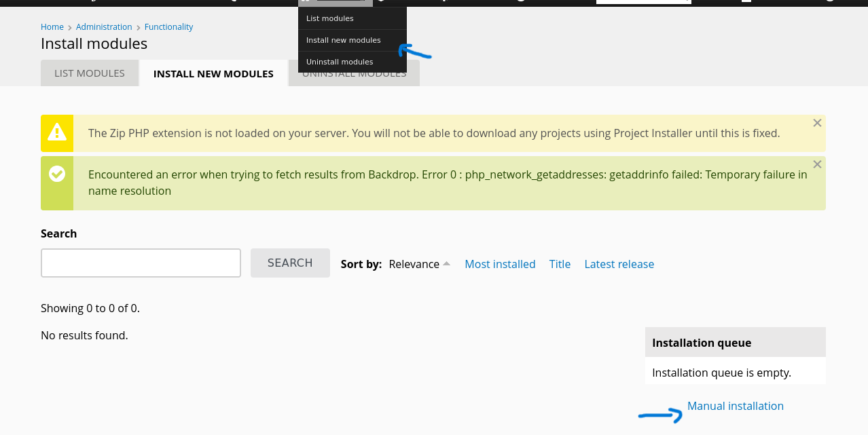
Task: Focus the module Search text field
Action: tap(141, 263)
